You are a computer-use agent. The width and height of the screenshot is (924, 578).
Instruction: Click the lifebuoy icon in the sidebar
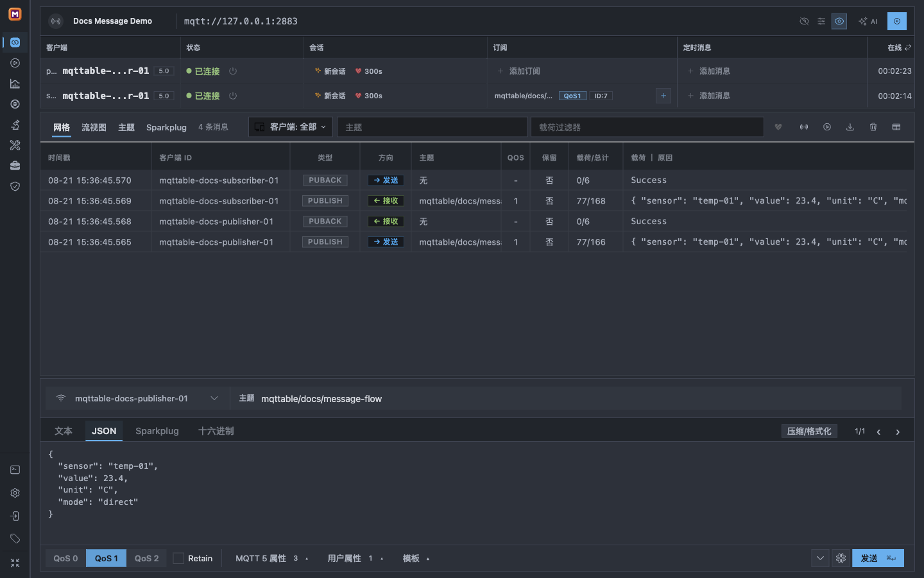[x=15, y=104]
